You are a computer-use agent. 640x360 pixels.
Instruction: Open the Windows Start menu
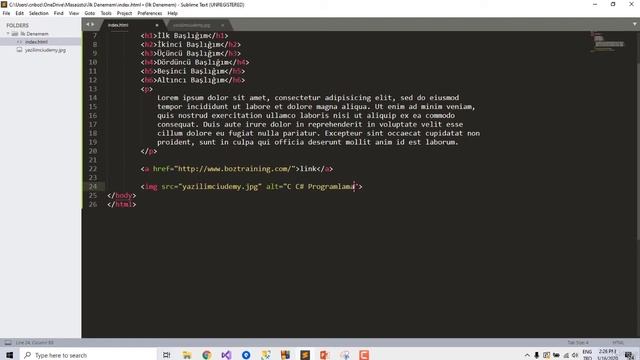(x=9, y=355)
